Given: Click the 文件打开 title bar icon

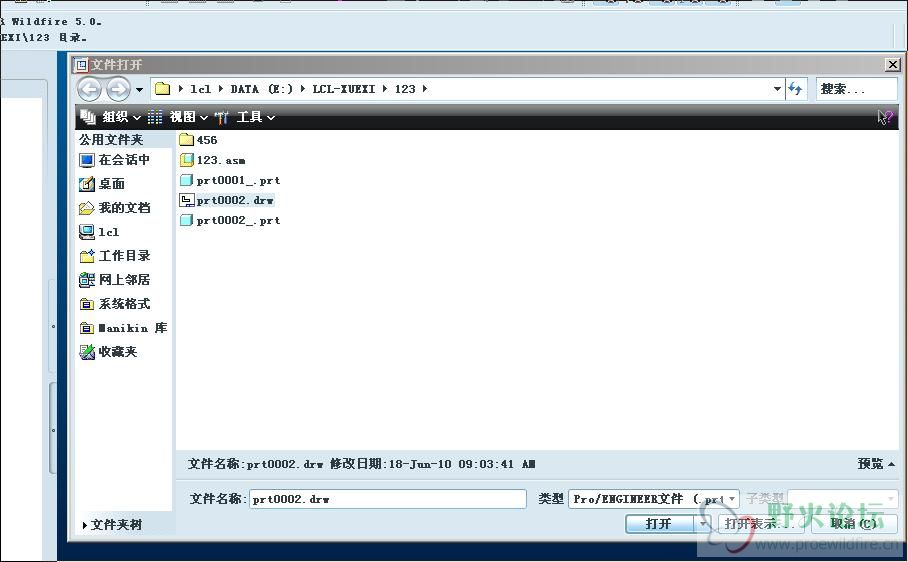Looking at the screenshot, I should [x=82, y=65].
